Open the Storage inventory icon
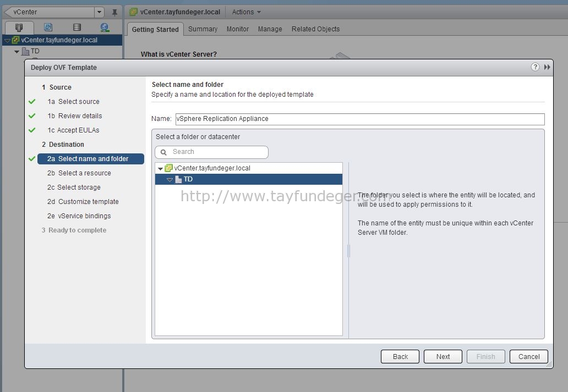 tap(77, 27)
